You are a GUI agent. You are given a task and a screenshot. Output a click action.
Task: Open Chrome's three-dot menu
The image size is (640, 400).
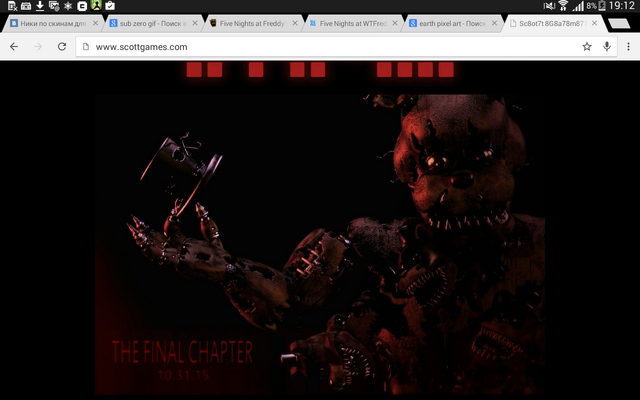point(628,47)
